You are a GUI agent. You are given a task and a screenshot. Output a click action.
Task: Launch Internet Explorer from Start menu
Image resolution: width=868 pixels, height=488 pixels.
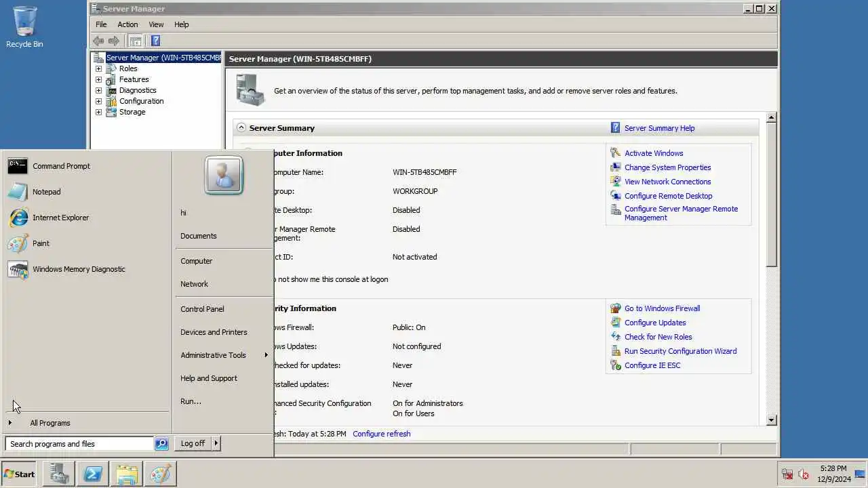coord(86,218)
